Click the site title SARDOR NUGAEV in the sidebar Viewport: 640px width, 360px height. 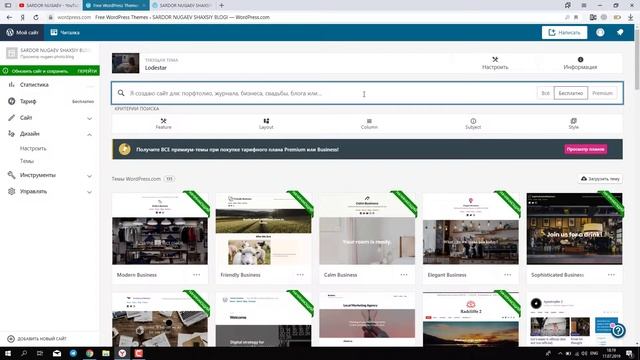pos(55,50)
